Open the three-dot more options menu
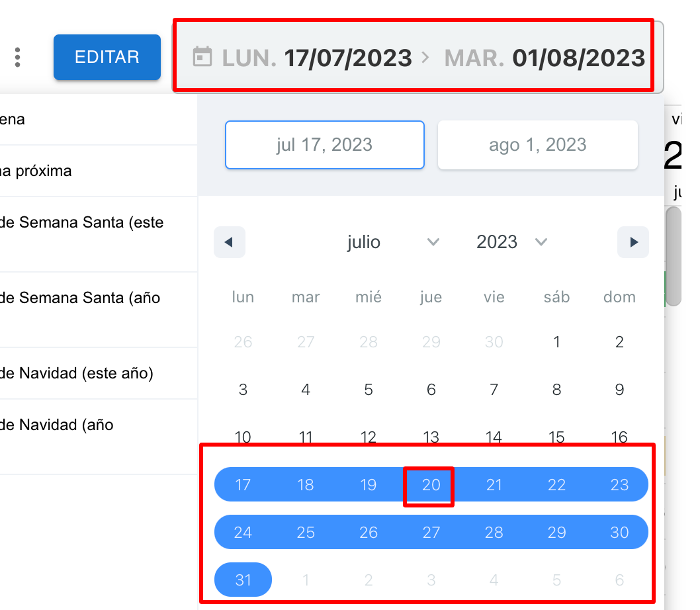This screenshot has width=700, height=610. pyautogui.click(x=18, y=58)
